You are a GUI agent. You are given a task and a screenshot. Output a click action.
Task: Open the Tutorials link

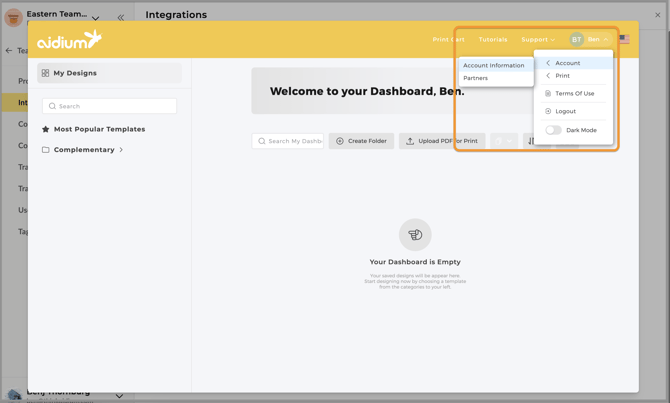[493, 40]
